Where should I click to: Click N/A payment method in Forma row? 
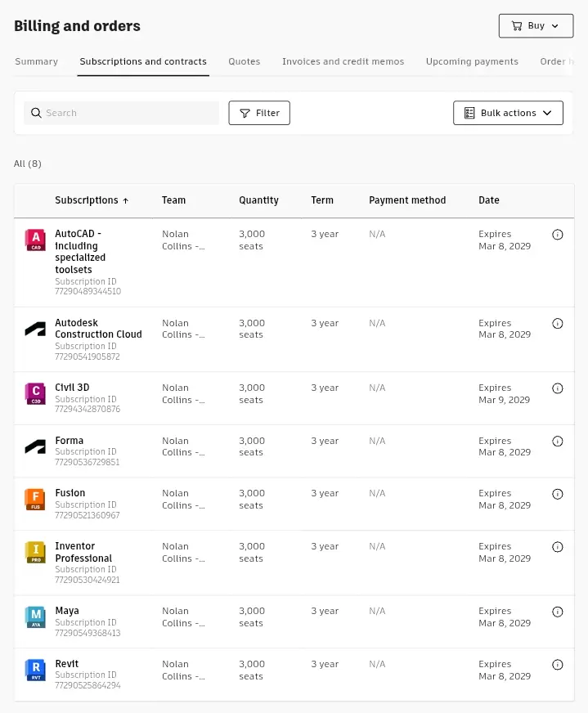[x=377, y=441]
